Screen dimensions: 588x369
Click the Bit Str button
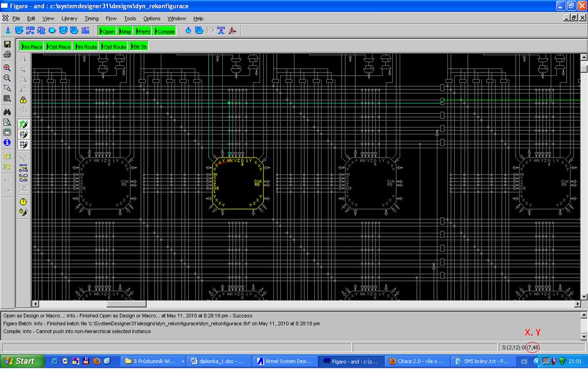coord(139,47)
